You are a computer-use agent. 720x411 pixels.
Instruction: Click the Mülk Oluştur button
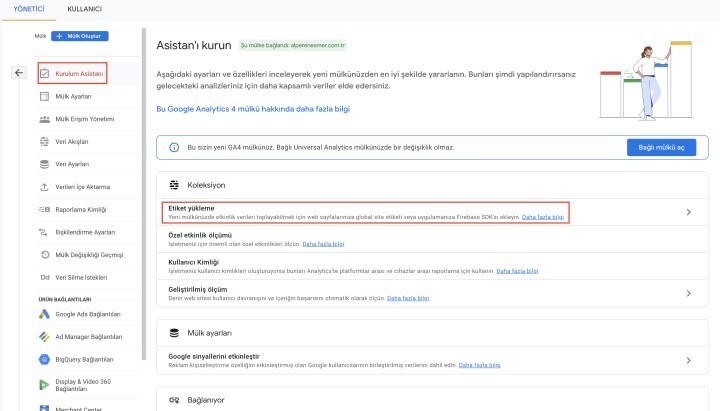click(80, 36)
